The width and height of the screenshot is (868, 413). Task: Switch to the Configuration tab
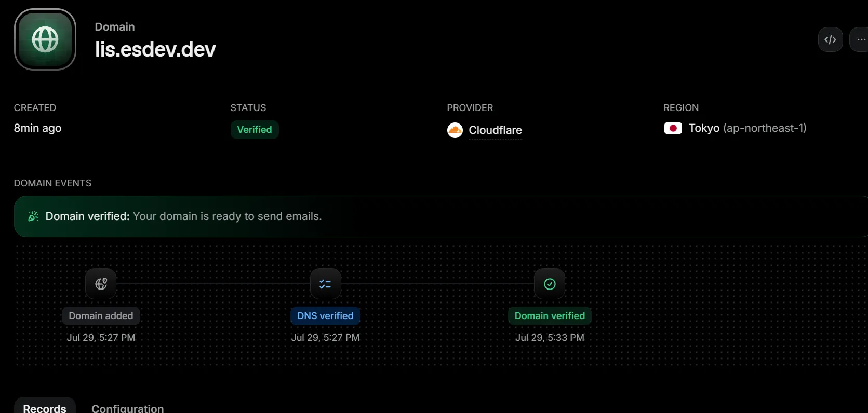point(128,408)
